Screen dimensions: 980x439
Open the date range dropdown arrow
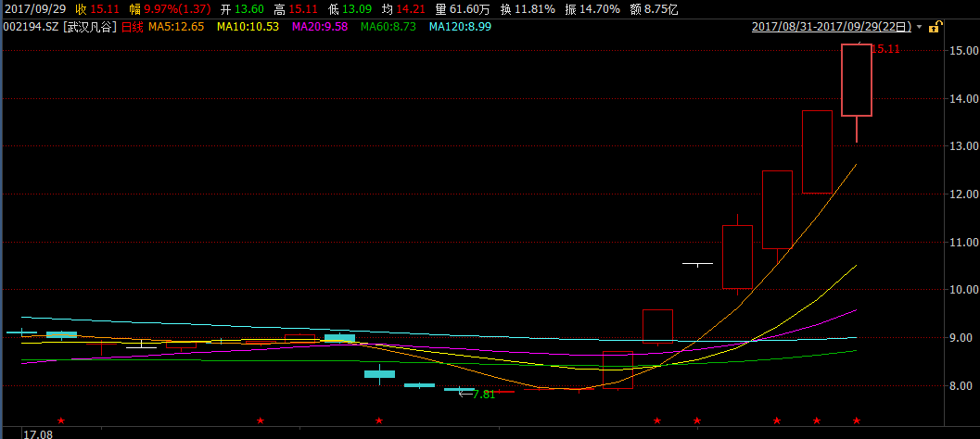(x=920, y=28)
